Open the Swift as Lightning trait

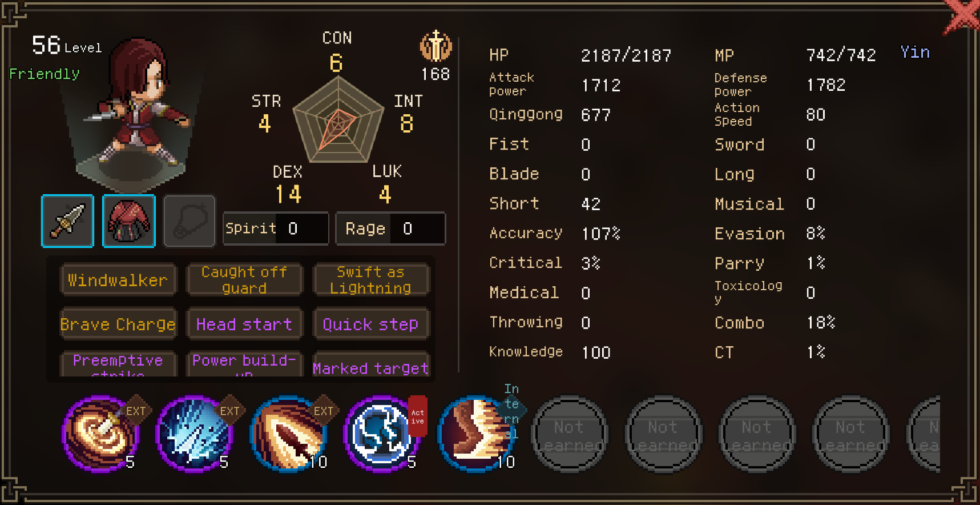click(x=371, y=280)
